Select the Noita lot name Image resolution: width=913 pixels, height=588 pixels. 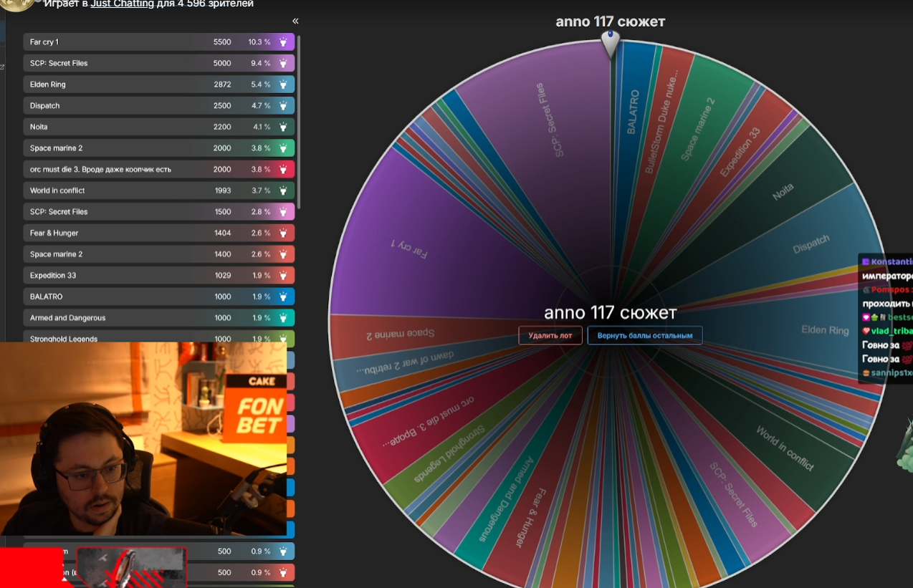tap(39, 127)
